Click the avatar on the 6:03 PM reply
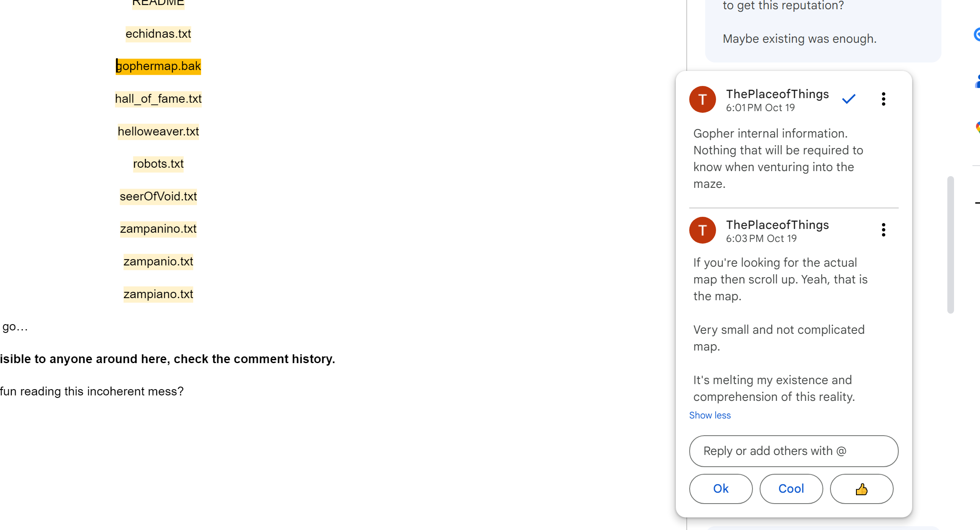 point(703,230)
